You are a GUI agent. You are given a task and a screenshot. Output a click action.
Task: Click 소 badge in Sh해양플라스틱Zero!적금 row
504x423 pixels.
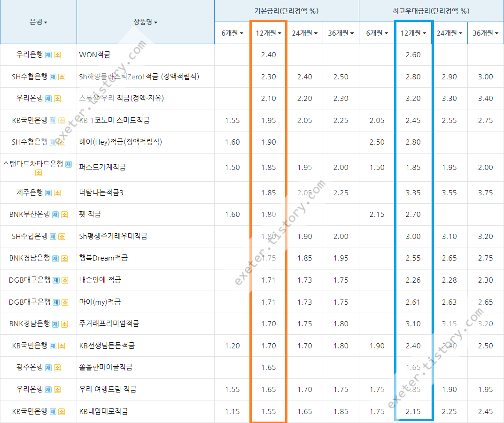click(62, 77)
